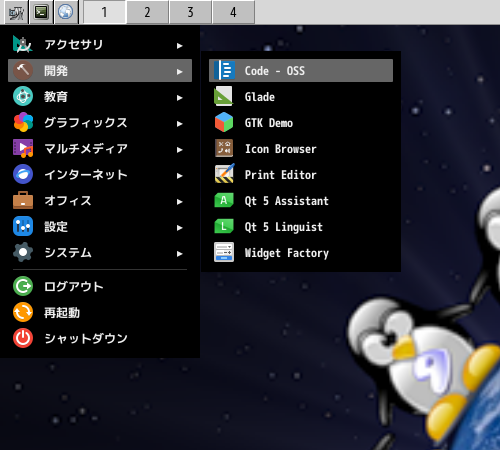
Task: Choose シャットダウン to power off
Action: point(100,338)
